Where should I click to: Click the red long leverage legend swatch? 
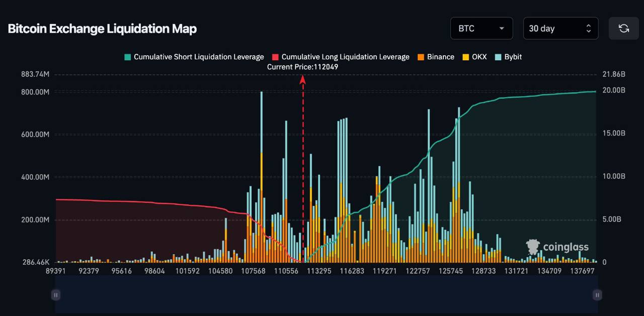275,57
